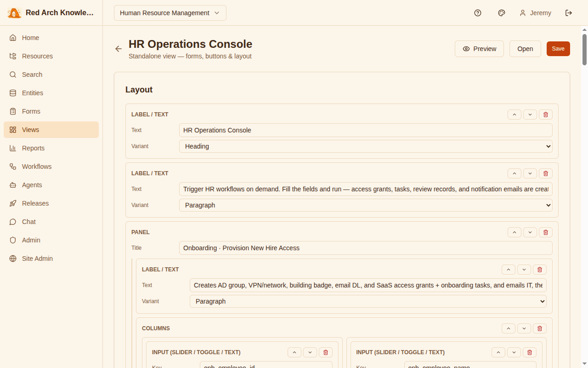Screen dimensions: 588x368
Task: Move the HR Operations Console label block down
Action: tap(530, 115)
